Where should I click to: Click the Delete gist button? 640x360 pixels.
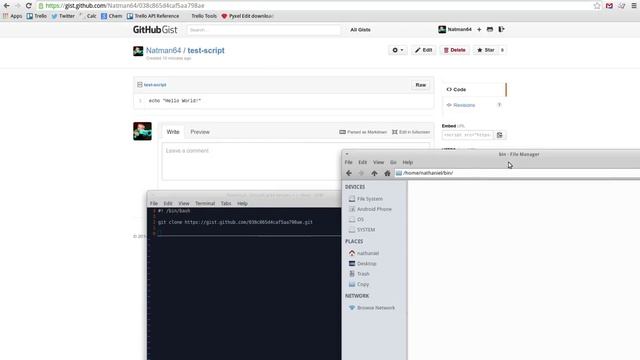tap(454, 50)
